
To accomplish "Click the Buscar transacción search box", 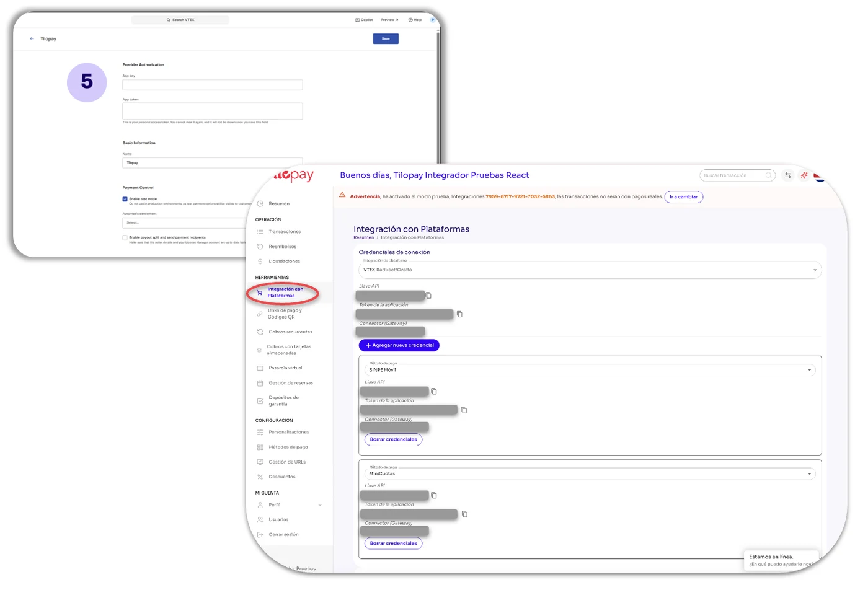I will pyautogui.click(x=737, y=175).
